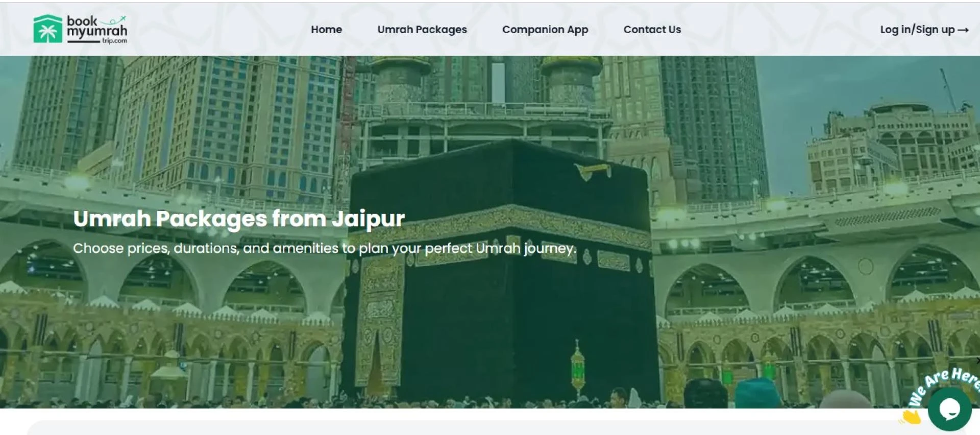Open the Umrah Packages menu item
The height and width of the screenshot is (435, 980).
click(422, 30)
